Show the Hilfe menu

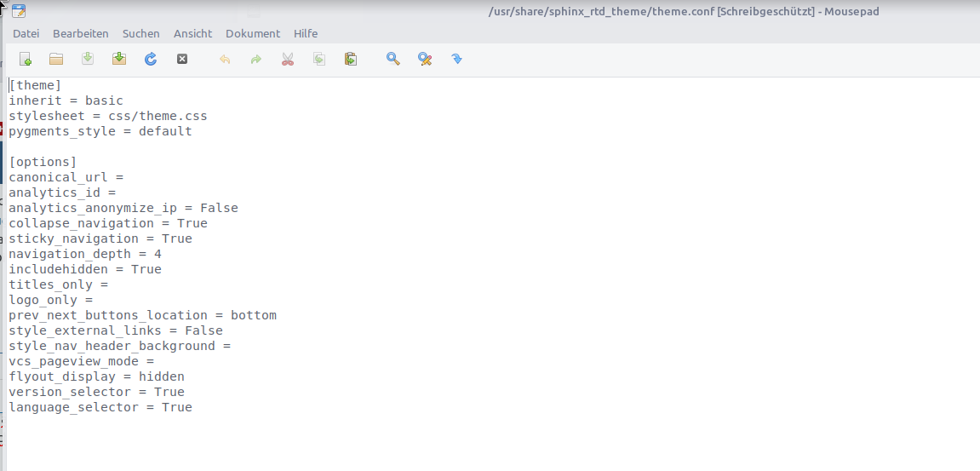tap(306, 33)
